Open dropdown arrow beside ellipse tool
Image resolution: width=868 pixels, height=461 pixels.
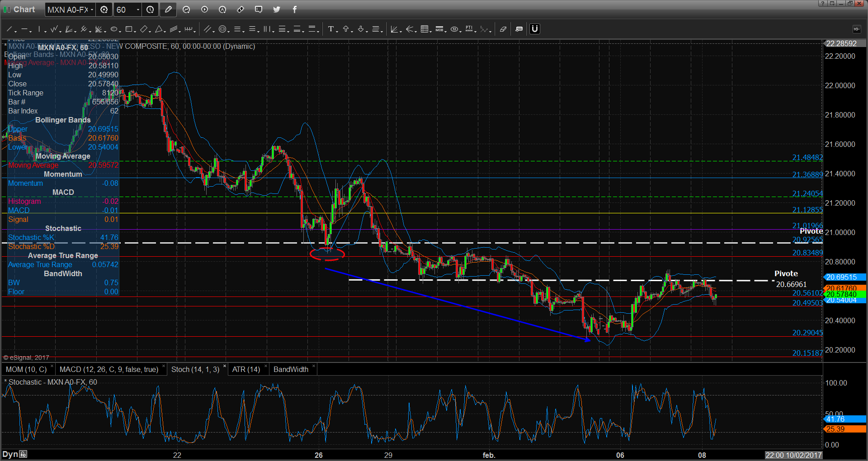(120, 31)
